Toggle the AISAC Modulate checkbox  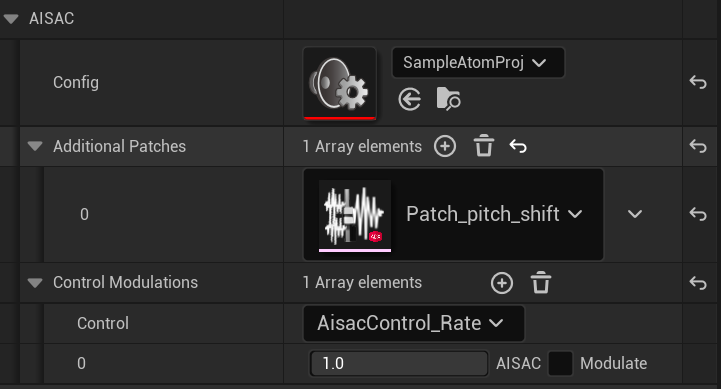click(561, 363)
